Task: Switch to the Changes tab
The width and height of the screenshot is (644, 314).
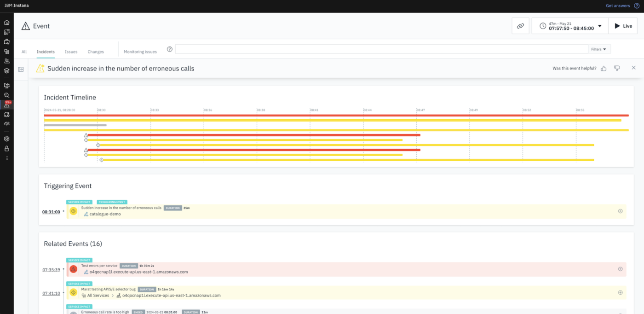Action: [96, 52]
